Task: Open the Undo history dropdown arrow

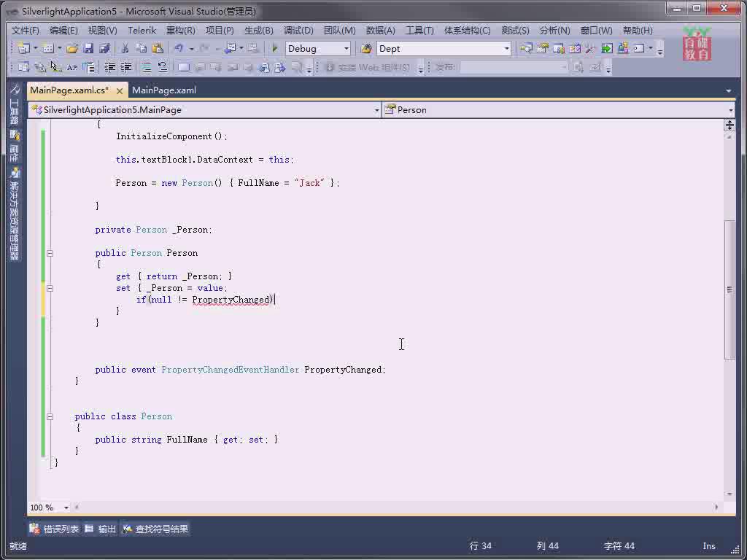Action: 191,48
